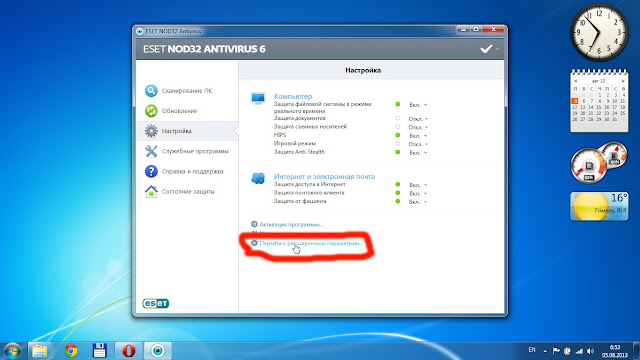Switch to Состояние защиты section

[x=187, y=191]
